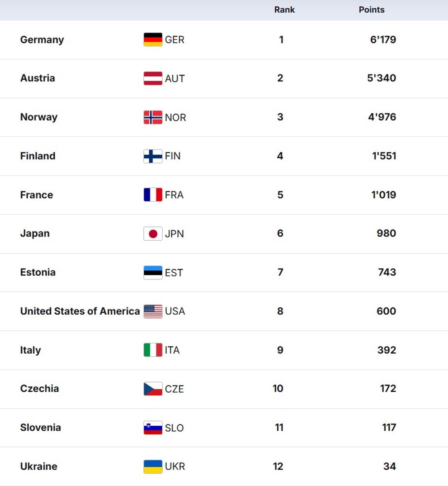Select the Slovenia country name
This screenshot has height=486, width=448.
pos(40,427)
